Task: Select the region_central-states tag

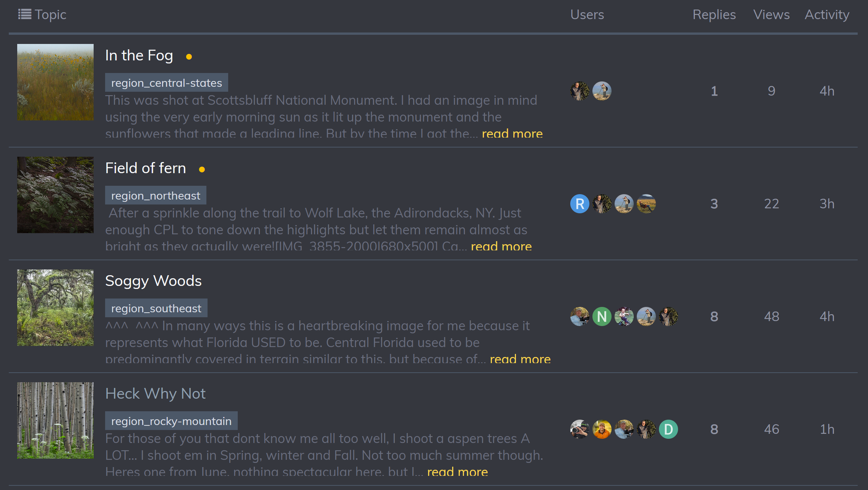Action: pyautogui.click(x=166, y=83)
